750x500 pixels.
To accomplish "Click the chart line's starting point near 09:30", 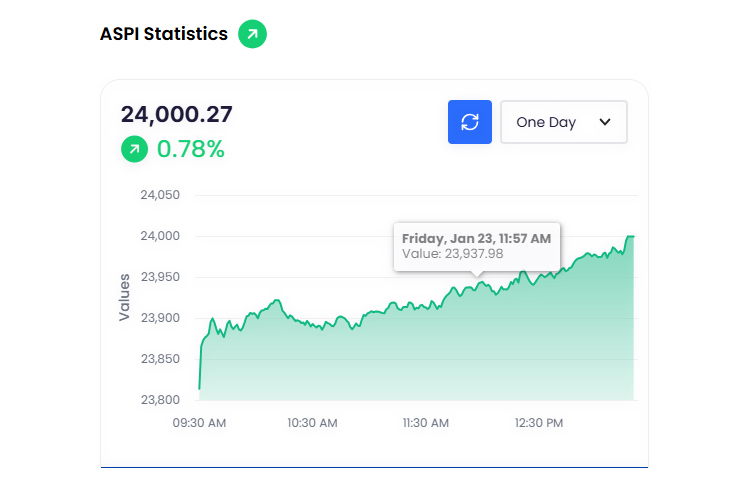I will [200, 388].
